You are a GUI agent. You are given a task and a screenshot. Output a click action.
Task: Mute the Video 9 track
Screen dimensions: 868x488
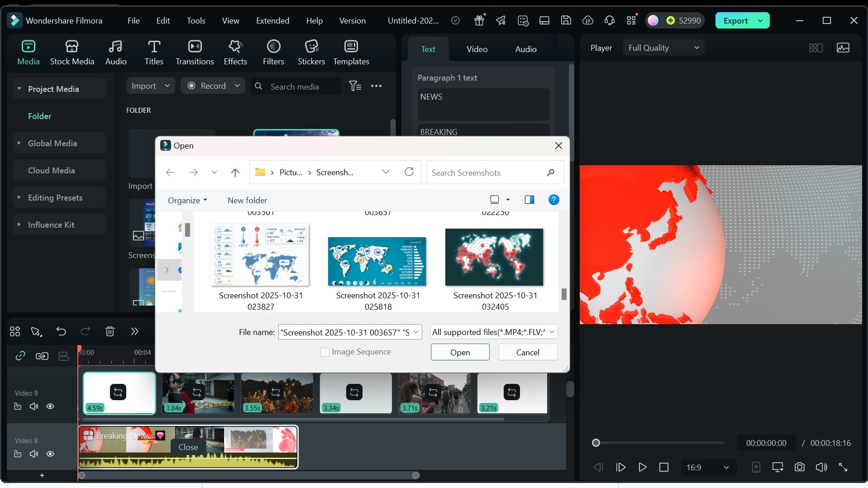coord(34,407)
